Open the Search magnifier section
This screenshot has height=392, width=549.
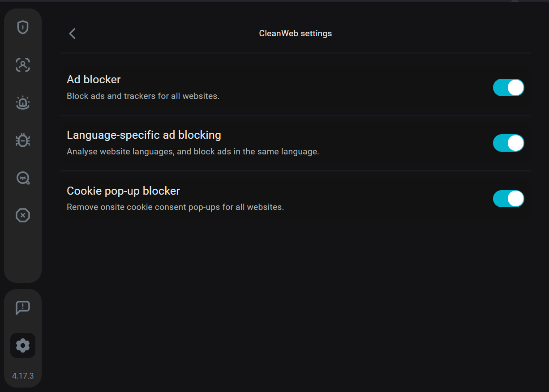point(23,178)
